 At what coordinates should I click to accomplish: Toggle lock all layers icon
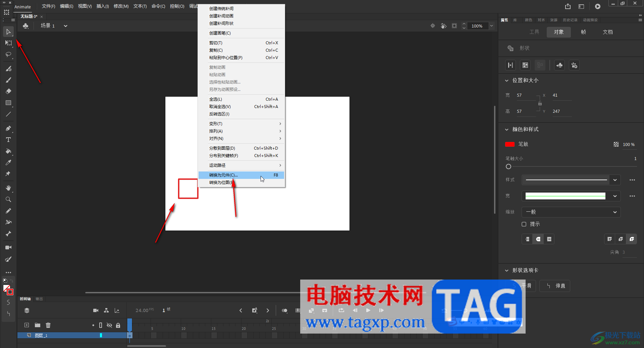coord(118,325)
